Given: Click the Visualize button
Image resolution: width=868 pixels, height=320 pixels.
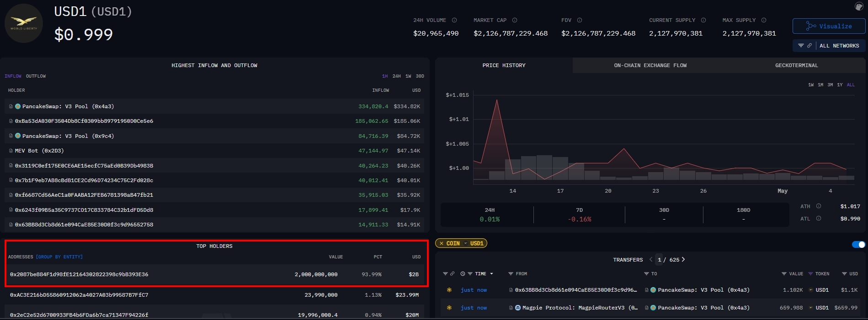Looking at the screenshot, I should tap(829, 26).
